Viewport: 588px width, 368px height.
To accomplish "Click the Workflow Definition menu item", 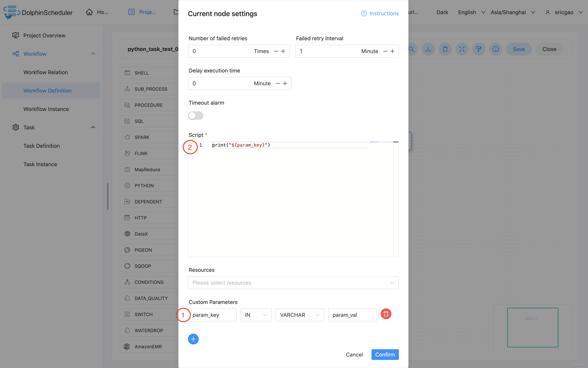I will coord(48,90).
